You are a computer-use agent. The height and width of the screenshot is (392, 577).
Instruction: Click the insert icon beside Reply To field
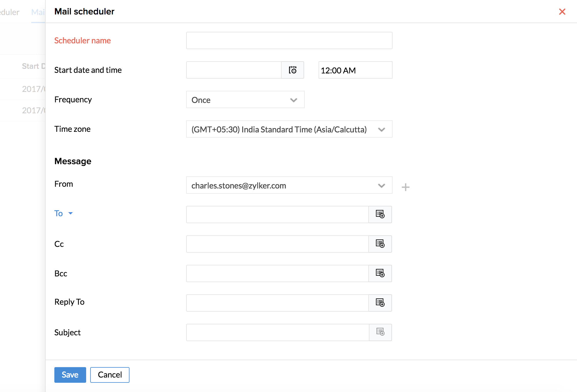coord(380,303)
